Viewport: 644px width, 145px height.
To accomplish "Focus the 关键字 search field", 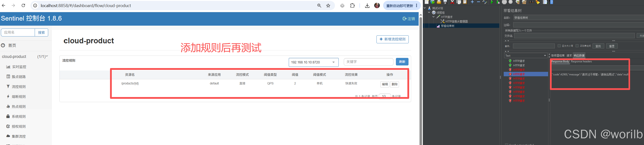I will click(369, 62).
